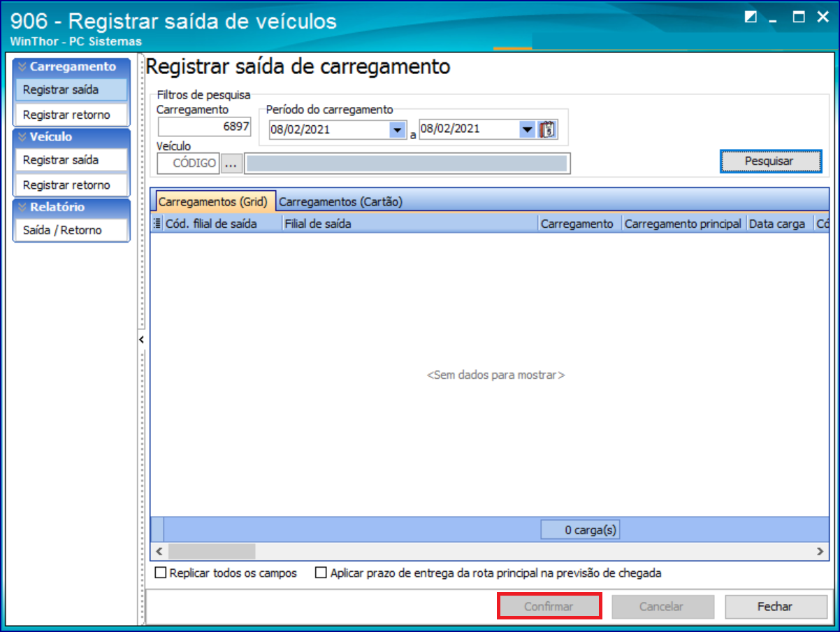The width and height of the screenshot is (840, 632).
Task: Click the window restore-layout icon in title bar
Action: pos(751,17)
